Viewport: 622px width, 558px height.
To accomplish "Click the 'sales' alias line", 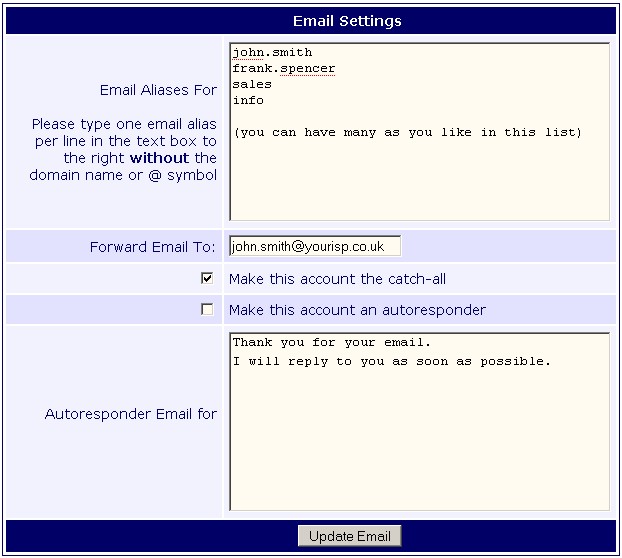I will 252,84.
